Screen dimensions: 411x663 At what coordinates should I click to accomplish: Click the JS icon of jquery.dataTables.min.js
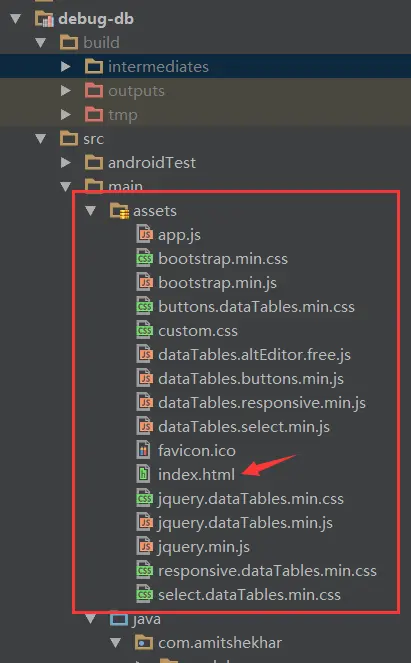[x=144, y=523]
